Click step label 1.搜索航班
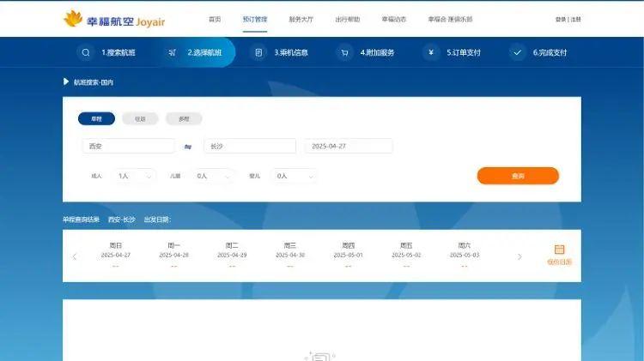Image resolution: width=644 pixels, height=361 pixels. (118, 52)
